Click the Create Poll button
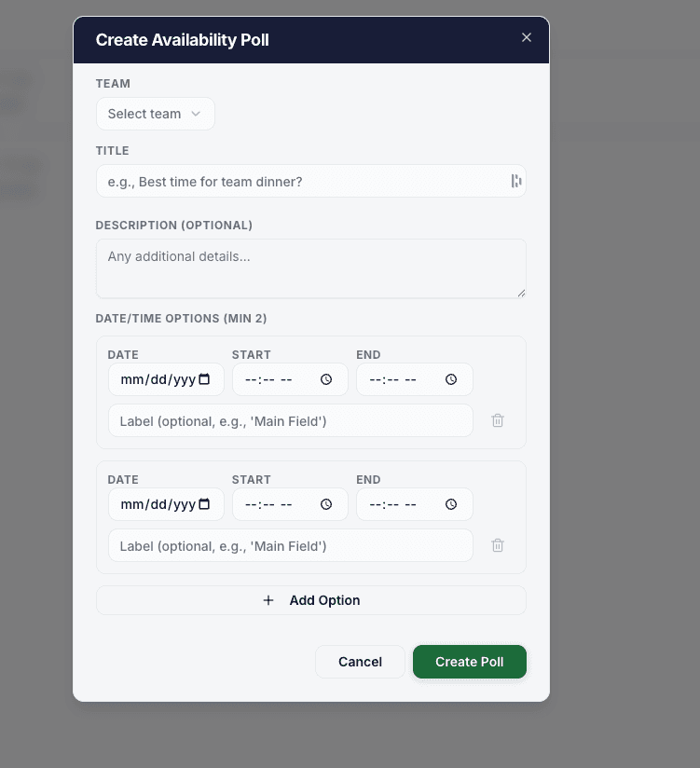 [469, 662]
